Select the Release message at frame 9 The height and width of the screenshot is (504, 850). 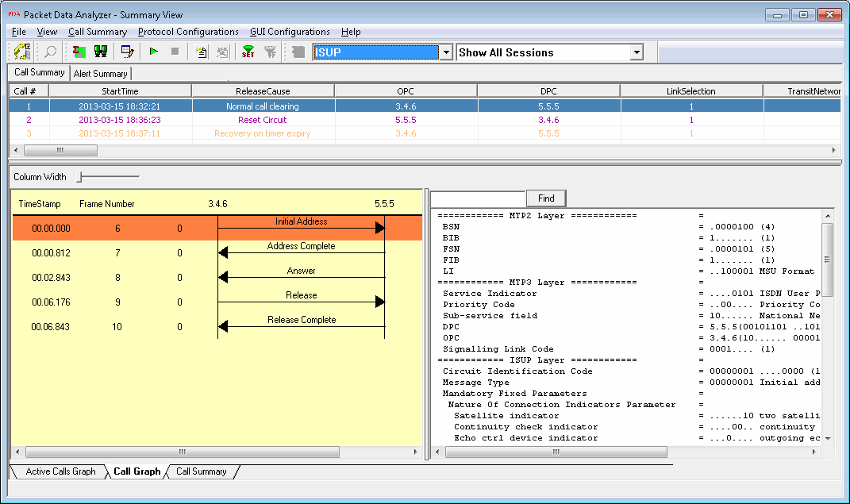pos(302,302)
